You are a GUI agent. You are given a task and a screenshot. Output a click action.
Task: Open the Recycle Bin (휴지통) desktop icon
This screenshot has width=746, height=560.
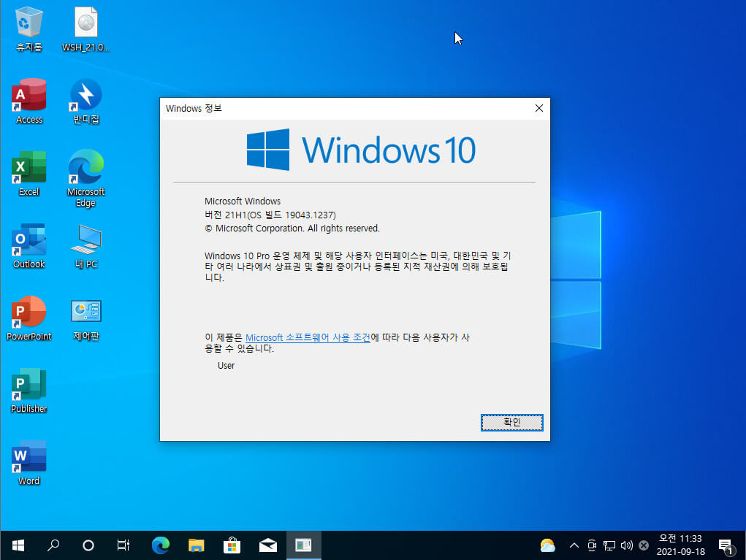pyautogui.click(x=29, y=29)
